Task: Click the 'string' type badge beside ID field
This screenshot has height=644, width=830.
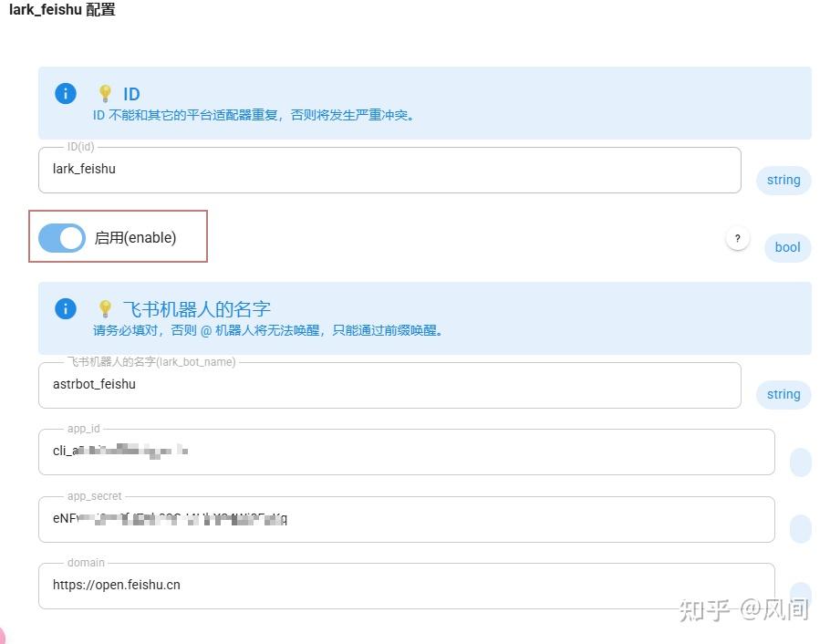Action: pyautogui.click(x=783, y=180)
